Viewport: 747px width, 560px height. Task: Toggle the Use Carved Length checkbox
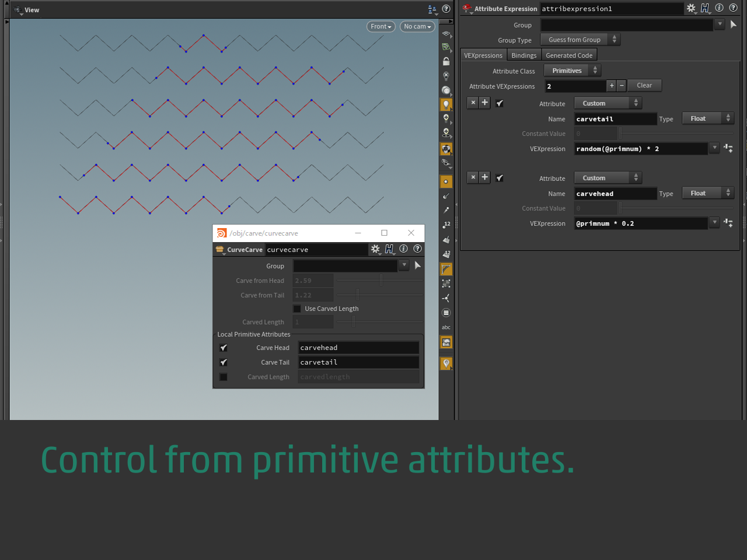[x=297, y=309]
